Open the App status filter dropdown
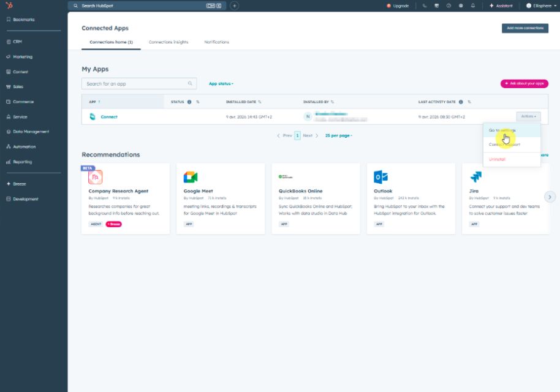Screen dimensions: 560x392 (x=222, y=83)
